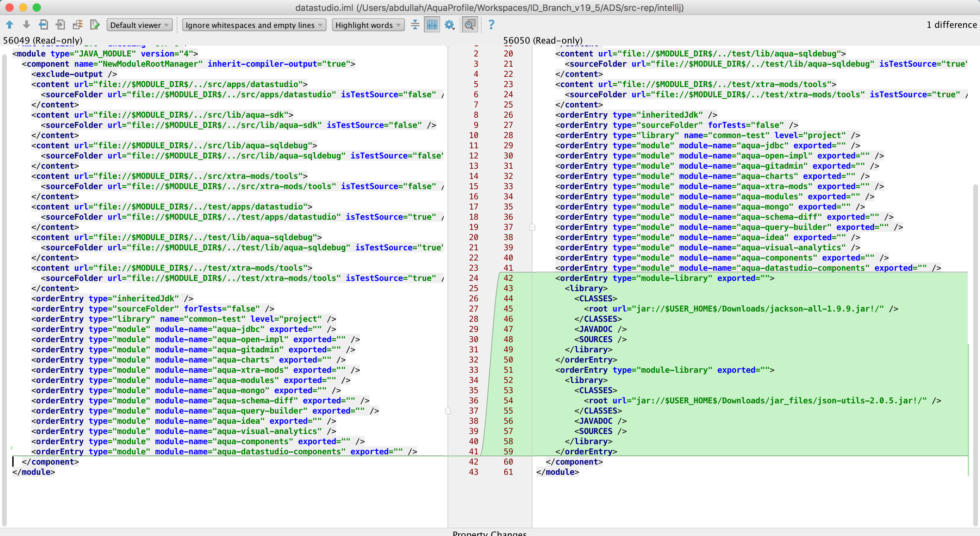The image size is (980, 536).
Task: Click left '</component>' closing line
Action: 50,462
